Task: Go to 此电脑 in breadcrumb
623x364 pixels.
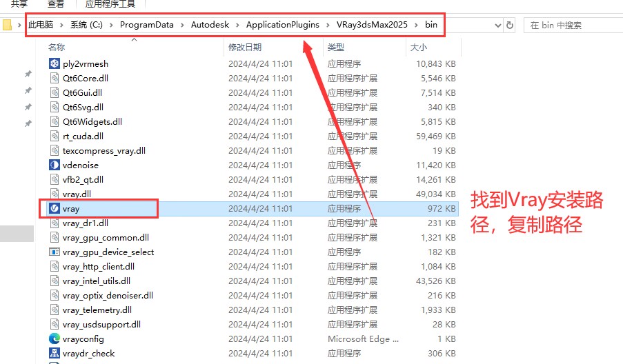Action: (41, 25)
